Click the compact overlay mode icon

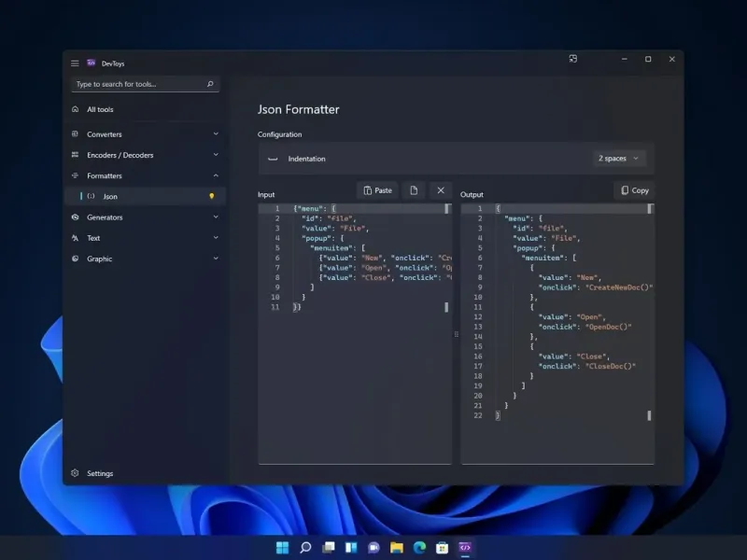(573, 59)
